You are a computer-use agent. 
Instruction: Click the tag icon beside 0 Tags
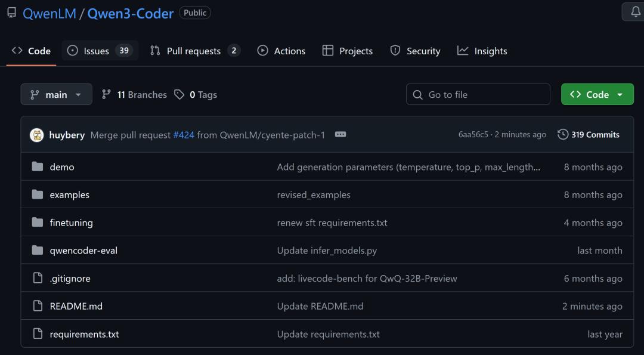tap(179, 94)
